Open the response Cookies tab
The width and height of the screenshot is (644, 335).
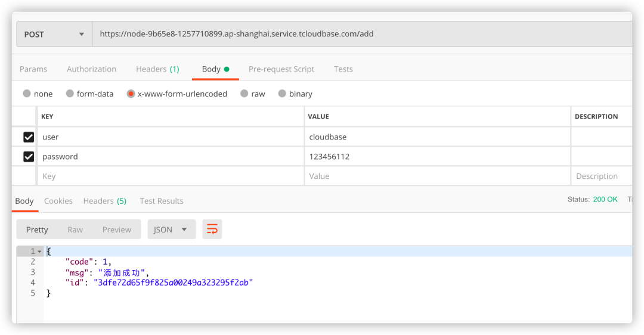click(x=58, y=201)
